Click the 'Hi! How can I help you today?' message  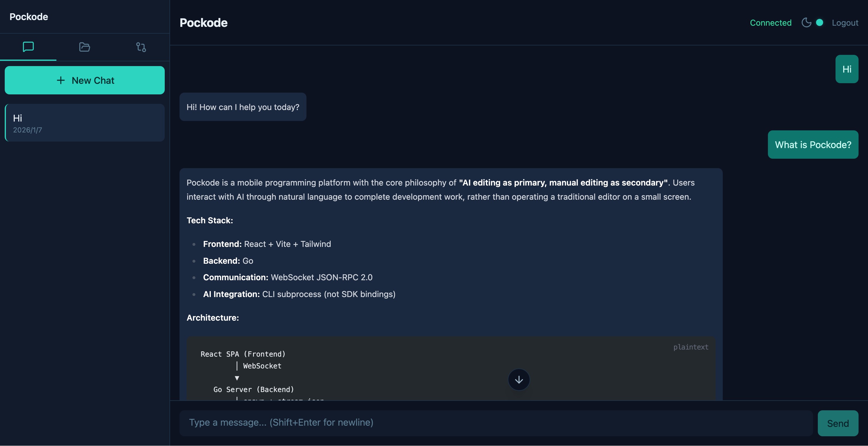[243, 107]
